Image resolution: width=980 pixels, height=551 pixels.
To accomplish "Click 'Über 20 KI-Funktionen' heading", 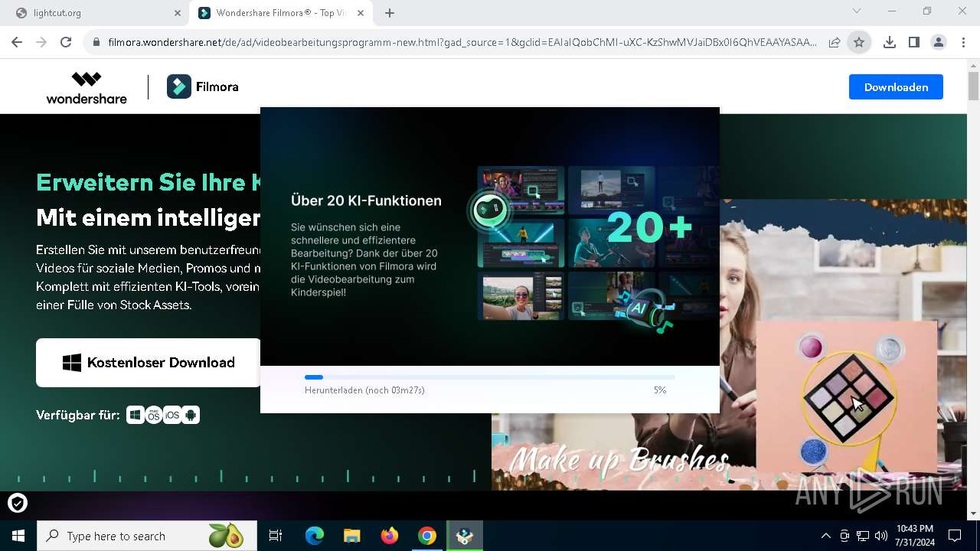I will pos(366,201).
